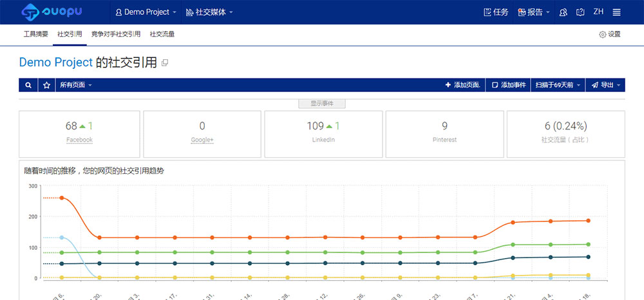Image resolution: width=644 pixels, height=300 pixels.
Task: Click the ZH language switcher
Action: coord(598,12)
